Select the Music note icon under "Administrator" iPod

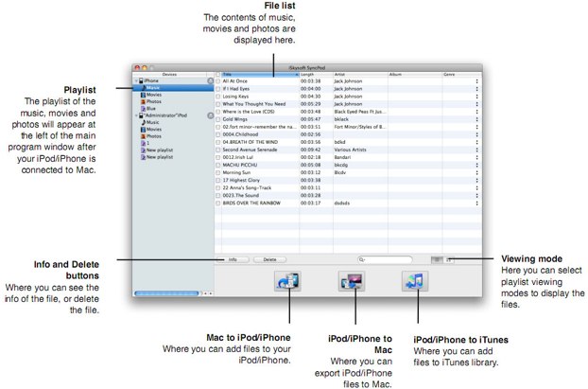(144, 122)
